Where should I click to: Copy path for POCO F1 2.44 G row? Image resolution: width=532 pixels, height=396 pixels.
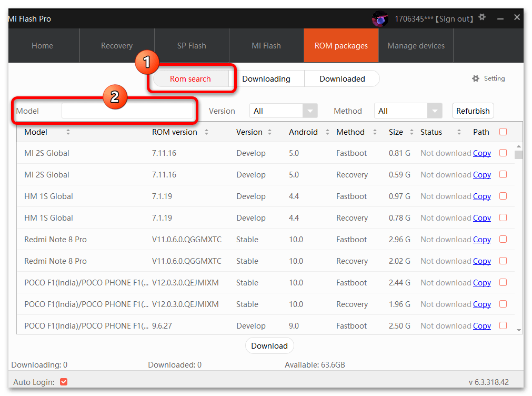(482, 283)
